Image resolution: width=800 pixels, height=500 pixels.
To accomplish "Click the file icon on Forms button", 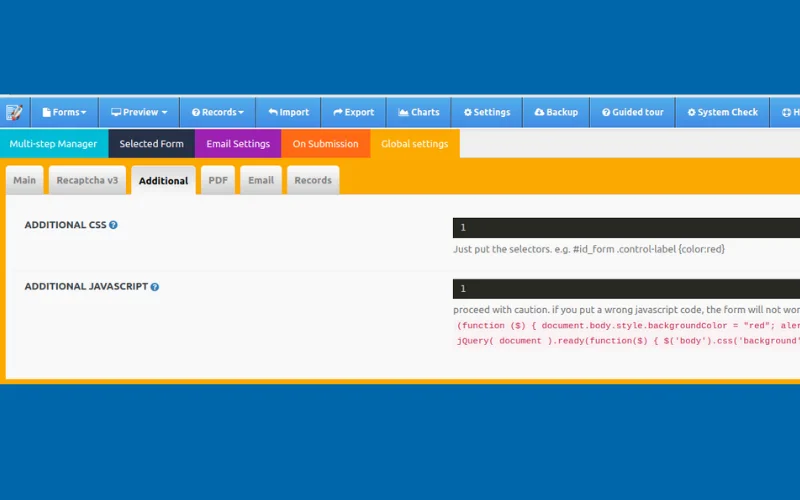I will coord(46,112).
